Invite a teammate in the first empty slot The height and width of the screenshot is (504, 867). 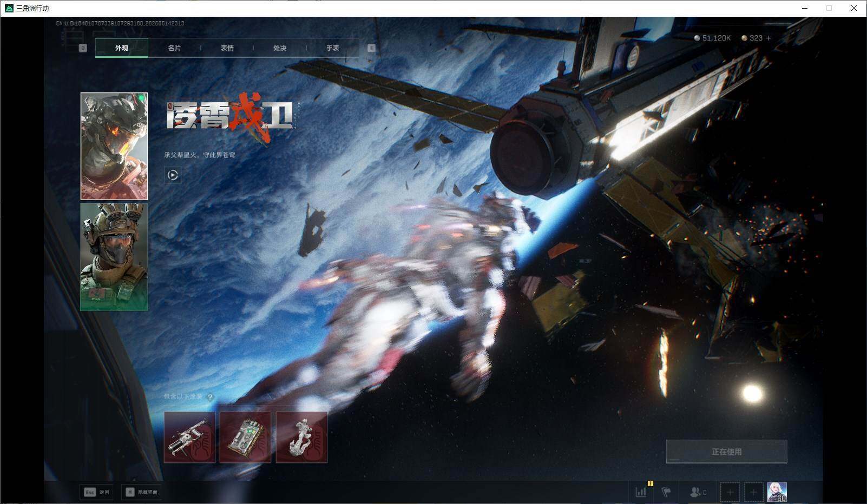[x=730, y=492]
